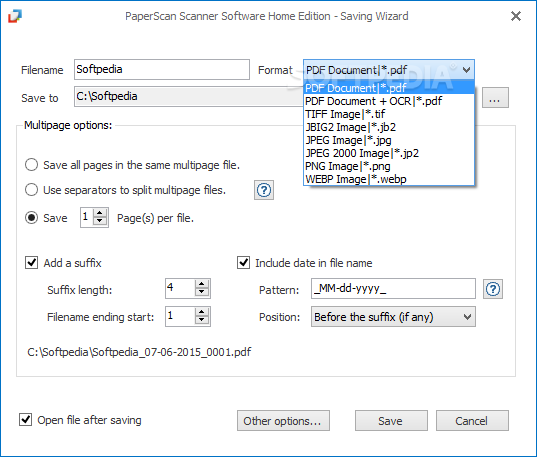Viewport: 537px width, 457px height.
Task: Collapse the Format dropdown arrow
Action: 466,70
